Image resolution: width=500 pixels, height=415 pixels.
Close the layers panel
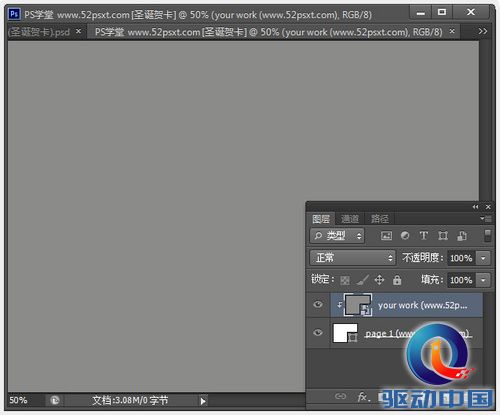488,207
